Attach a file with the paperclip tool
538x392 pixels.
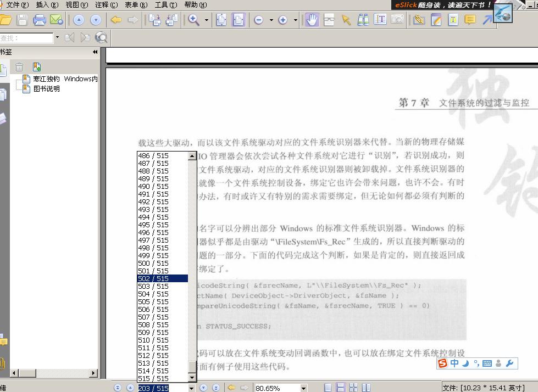[x=419, y=20]
